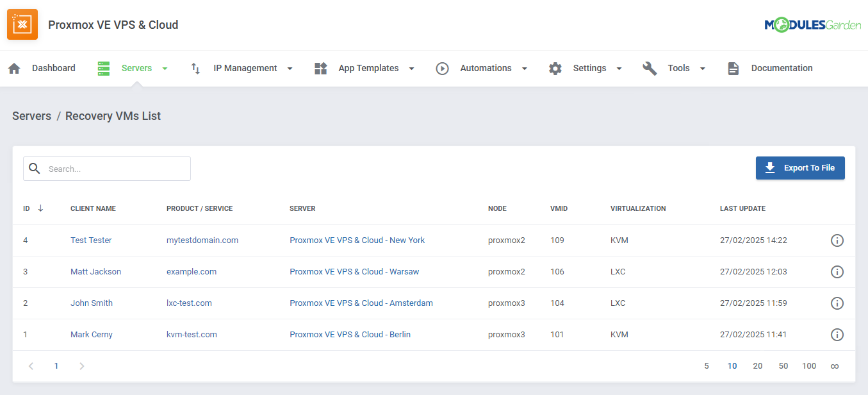Image resolution: width=868 pixels, height=395 pixels.
Task: Click the Servers breadcrumb text
Action: (x=31, y=116)
